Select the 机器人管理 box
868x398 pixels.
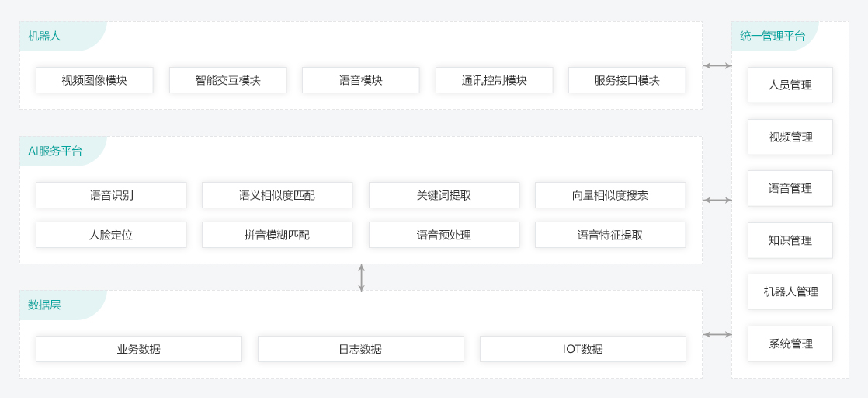(x=790, y=292)
